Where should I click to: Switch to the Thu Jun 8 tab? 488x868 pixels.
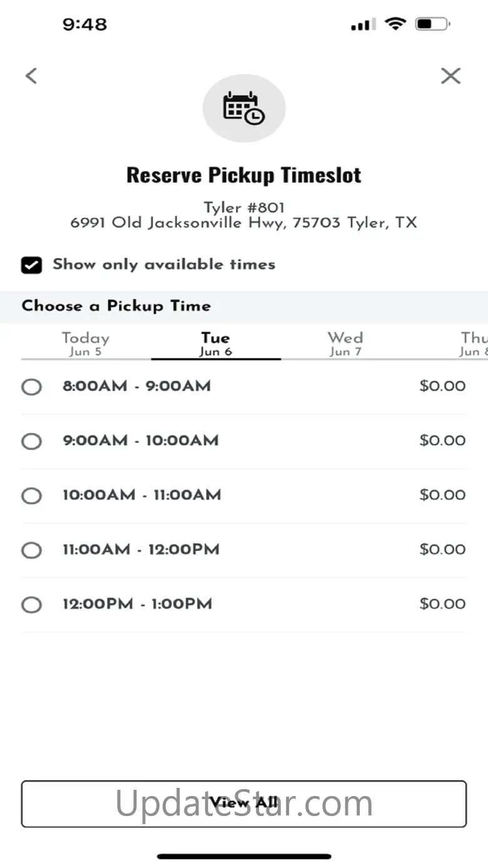click(474, 343)
